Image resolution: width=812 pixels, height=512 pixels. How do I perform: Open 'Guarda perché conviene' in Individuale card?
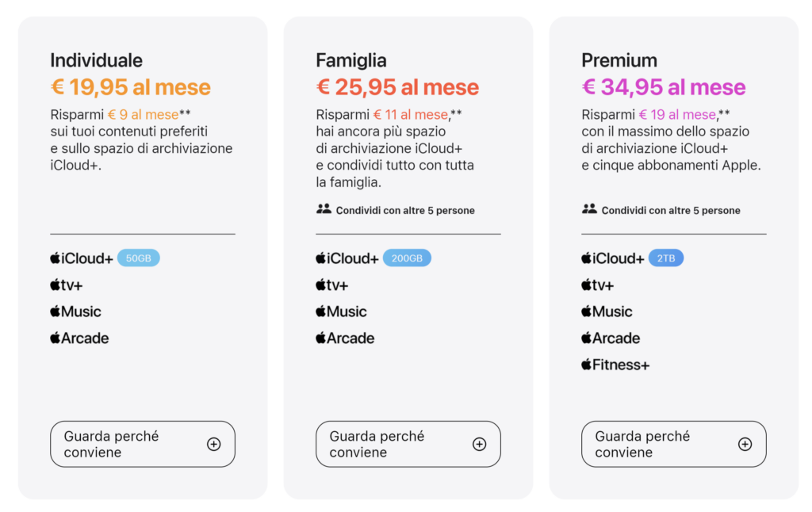point(111,444)
